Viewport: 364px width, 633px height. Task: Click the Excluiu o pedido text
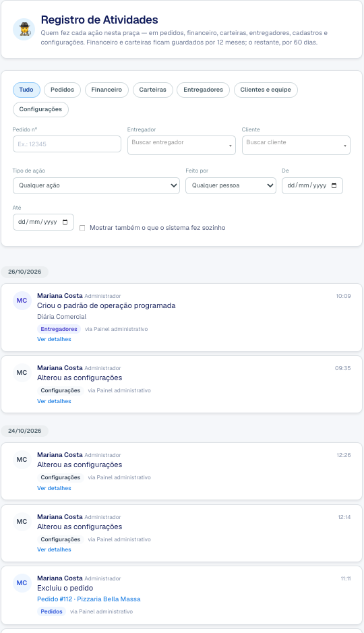[x=65, y=589]
